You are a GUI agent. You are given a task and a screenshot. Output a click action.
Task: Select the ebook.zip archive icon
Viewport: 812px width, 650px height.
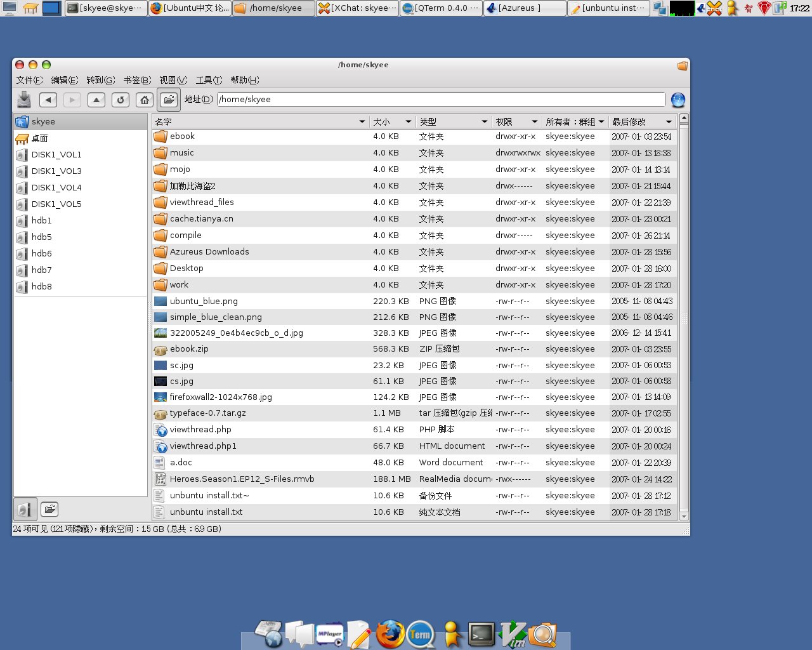tap(160, 349)
